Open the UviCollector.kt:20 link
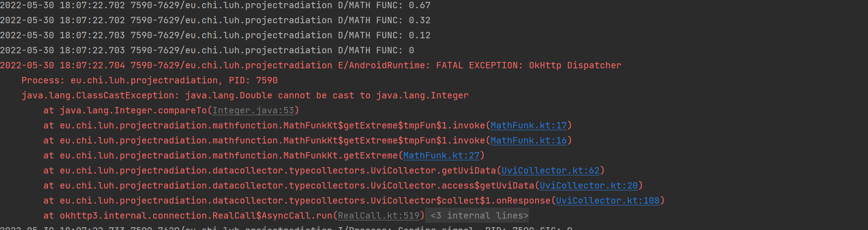 (589, 185)
